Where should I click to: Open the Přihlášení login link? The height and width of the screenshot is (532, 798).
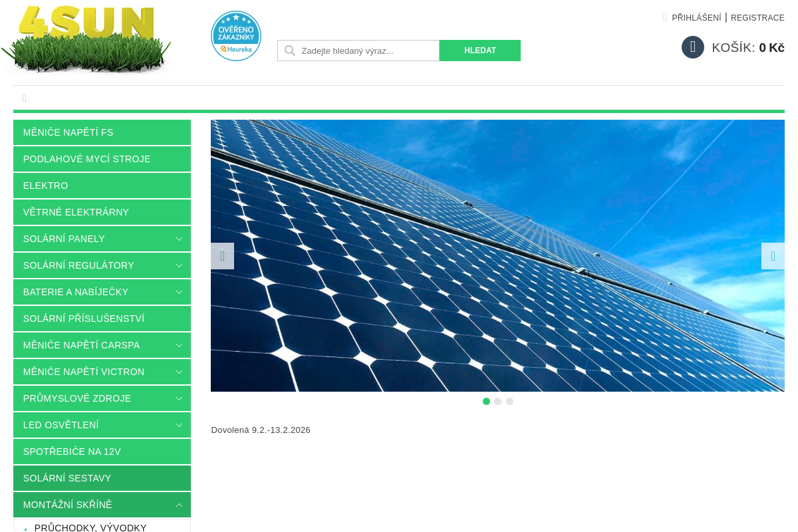point(696,18)
